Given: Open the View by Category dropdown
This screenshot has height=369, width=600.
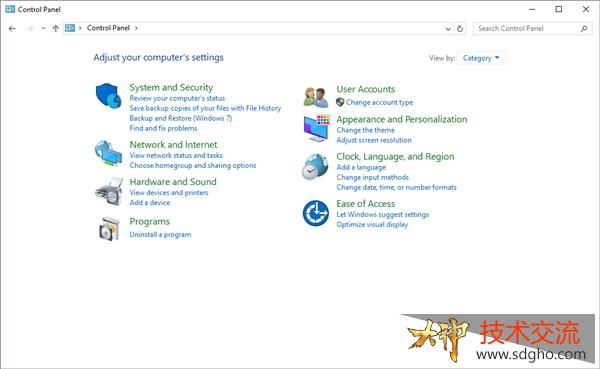Looking at the screenshot, I should pos(481,58).
